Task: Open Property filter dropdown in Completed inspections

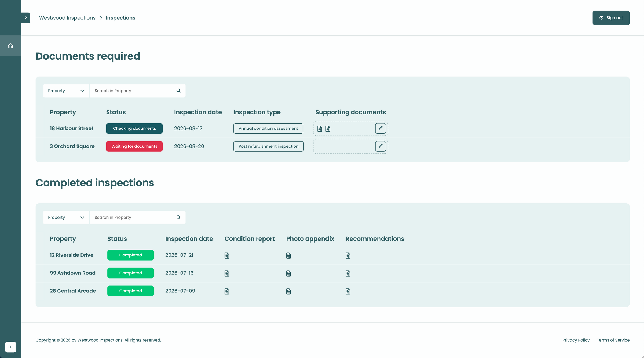Action: point(66,218)
